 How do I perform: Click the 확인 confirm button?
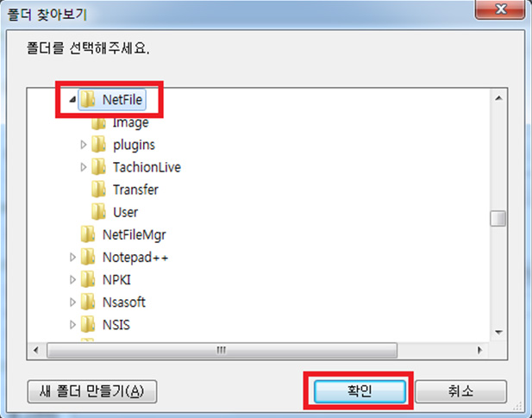[360, 391]
